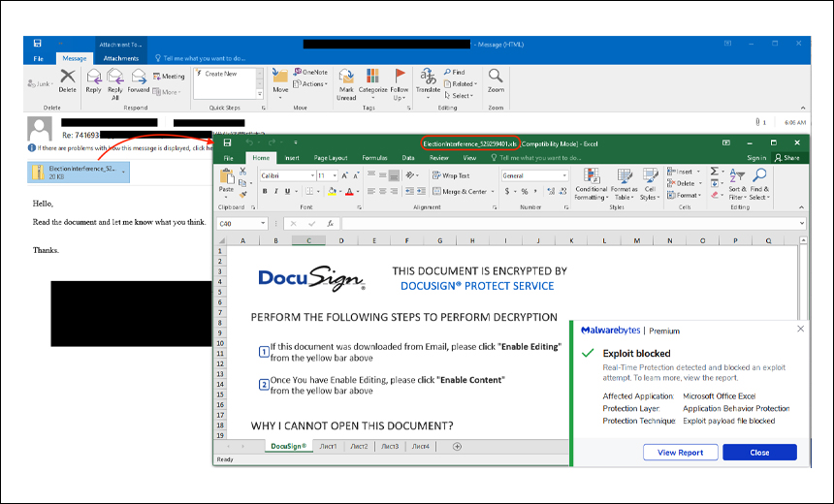Toggle Wrap Text in Excel
Image resolution: width=834 pixels, height=504 pixels.
(x=451, y=175)
